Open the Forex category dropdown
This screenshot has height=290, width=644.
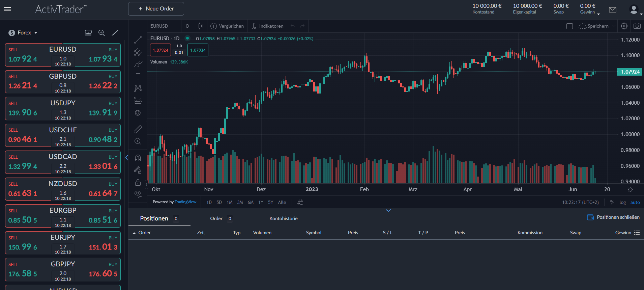click(23, 33)
